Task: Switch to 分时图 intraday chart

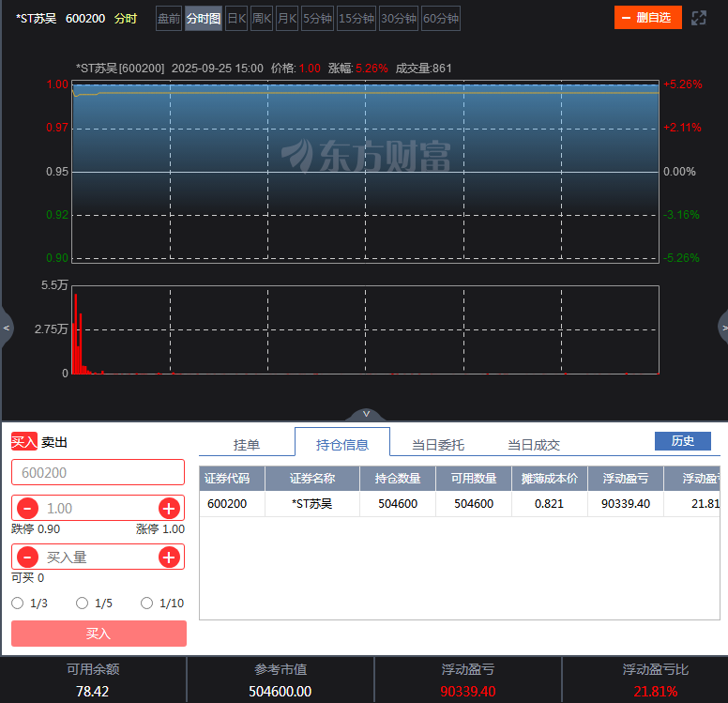Action: [204, 19]
